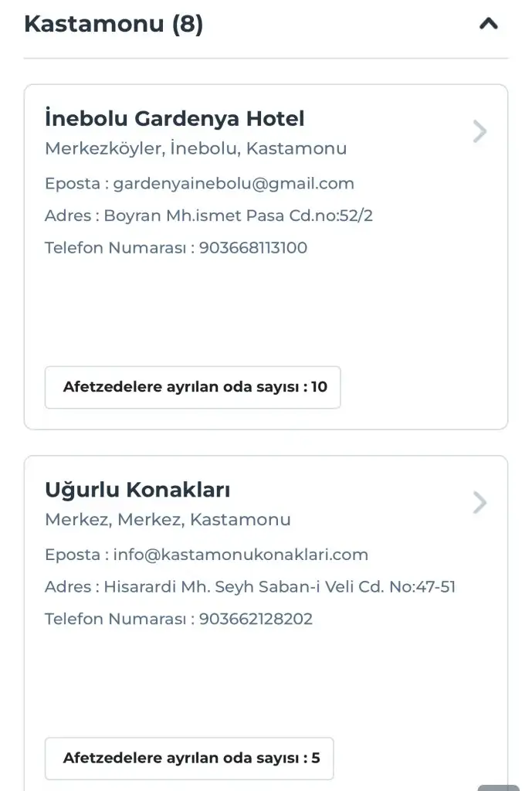Click the Boyran Mh. Ismet Pasa address

tap(238, 216)
